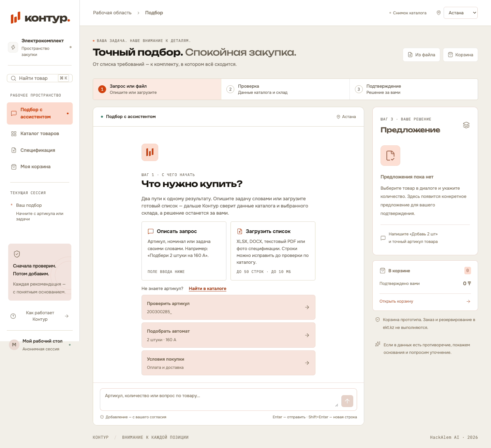Click the layers icon in Предложение panel
Viewport: 491px width, 448px height.
click(466, 125)
